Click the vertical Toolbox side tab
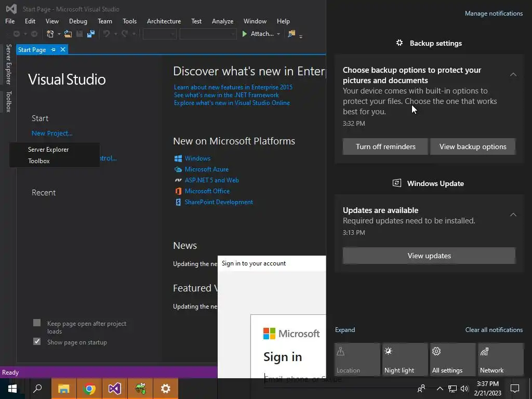This screenshot has width=532, height=399. (x=9, y=101)
